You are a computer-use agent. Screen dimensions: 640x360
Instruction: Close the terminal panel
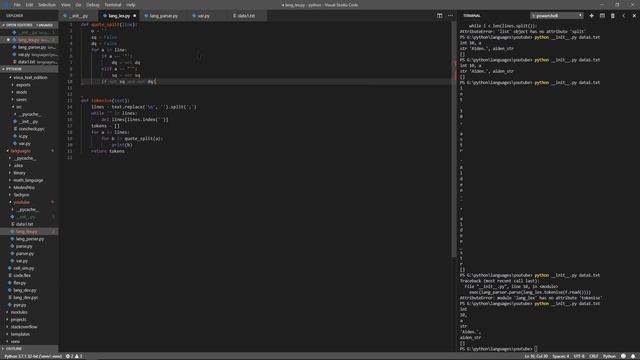(634, 16)
